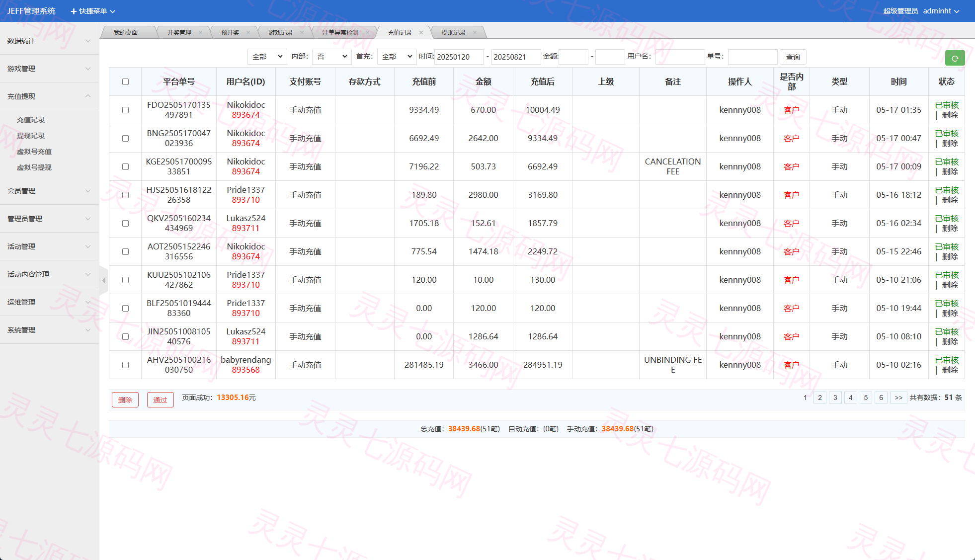Check the row KUU2505102106427862 checkbox
Screen dimensions: 975x560
125,280
